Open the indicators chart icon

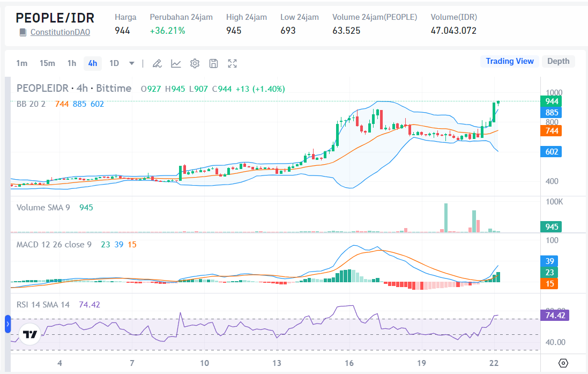click(176, 63)
